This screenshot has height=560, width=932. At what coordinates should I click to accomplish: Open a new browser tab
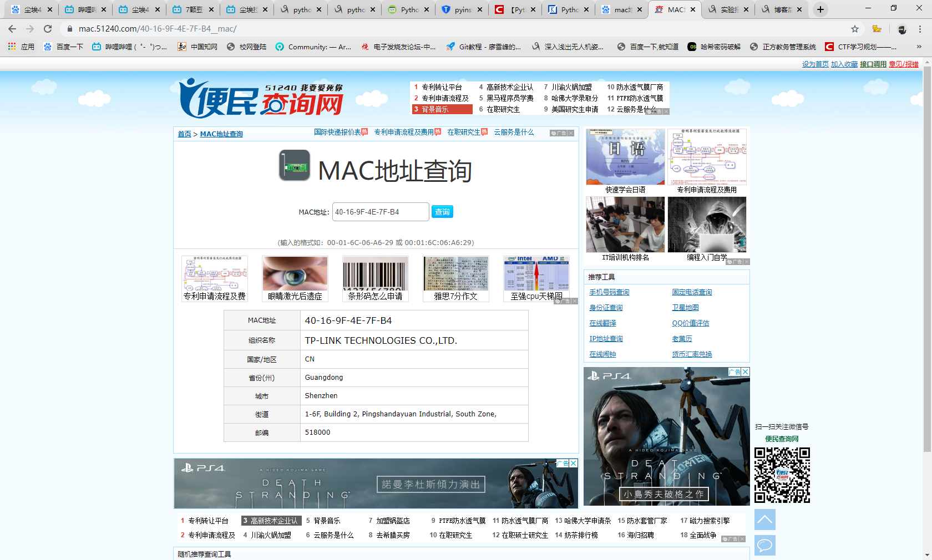pos(820,9)
